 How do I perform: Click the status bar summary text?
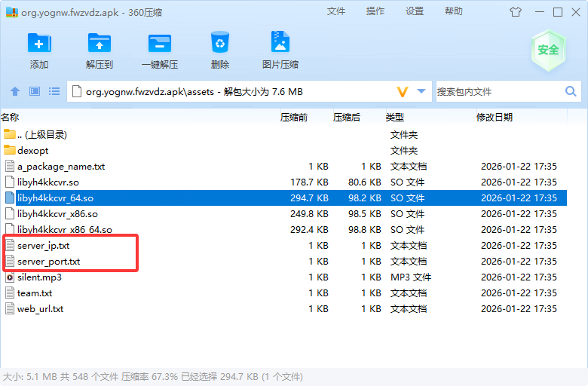(x=153, y=377)
